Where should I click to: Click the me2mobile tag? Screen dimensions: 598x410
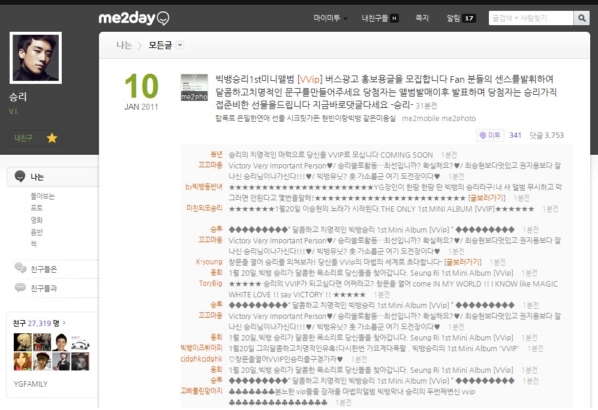pyautogui.click(x=420, y=119)
